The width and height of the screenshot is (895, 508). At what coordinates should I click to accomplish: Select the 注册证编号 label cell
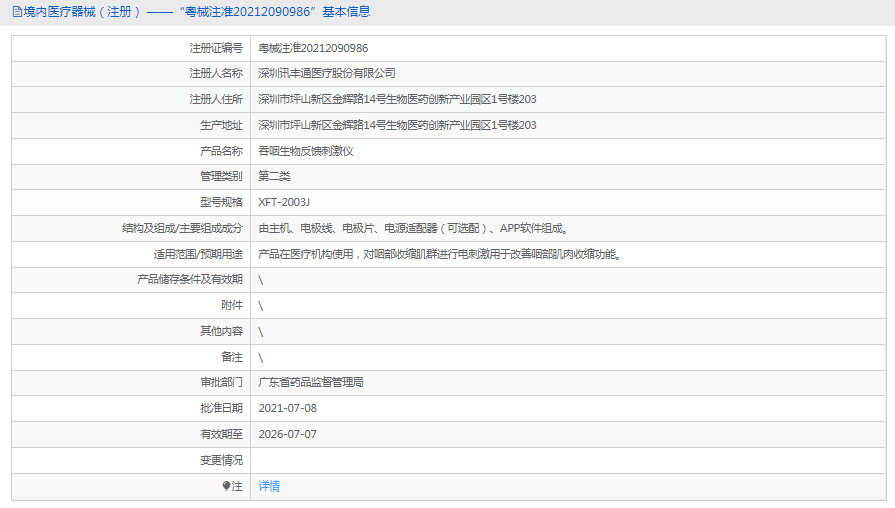click(x=216, y=49)
